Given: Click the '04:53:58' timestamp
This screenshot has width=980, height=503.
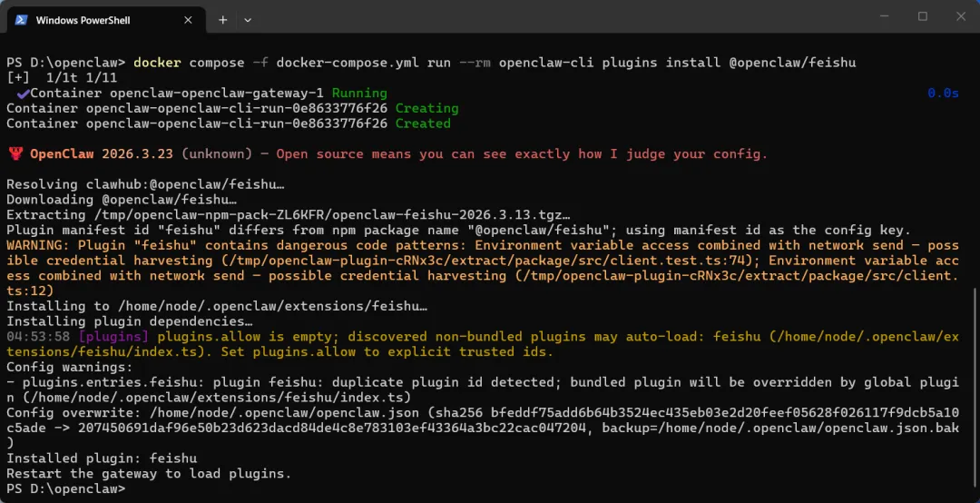Looking at the screenshot, I should click(38, 337).
